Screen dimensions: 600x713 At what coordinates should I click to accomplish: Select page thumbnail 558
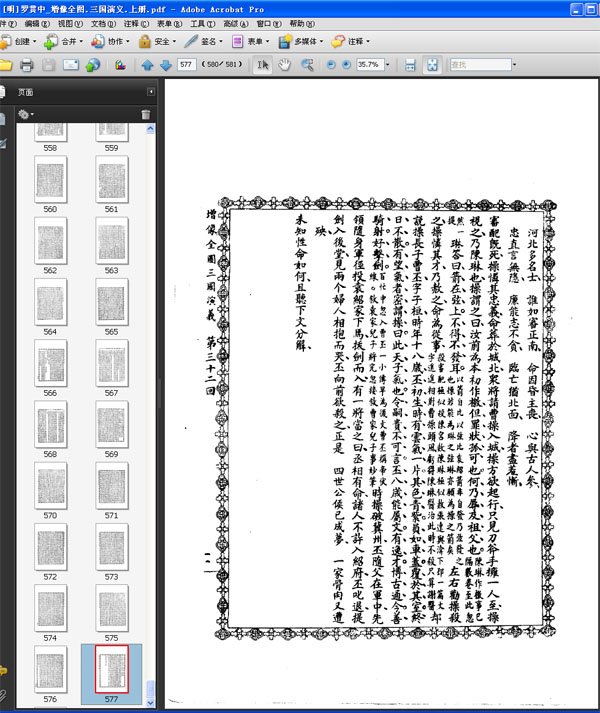(50, 132)
